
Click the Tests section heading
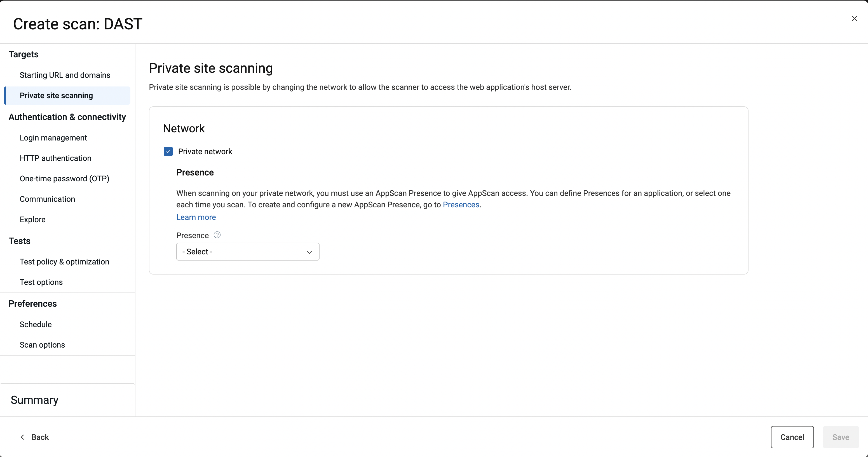[x=20, y=241]
